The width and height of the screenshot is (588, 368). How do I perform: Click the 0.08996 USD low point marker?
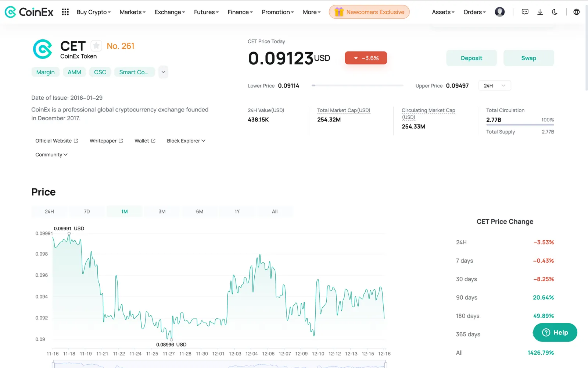coord(171,339)
